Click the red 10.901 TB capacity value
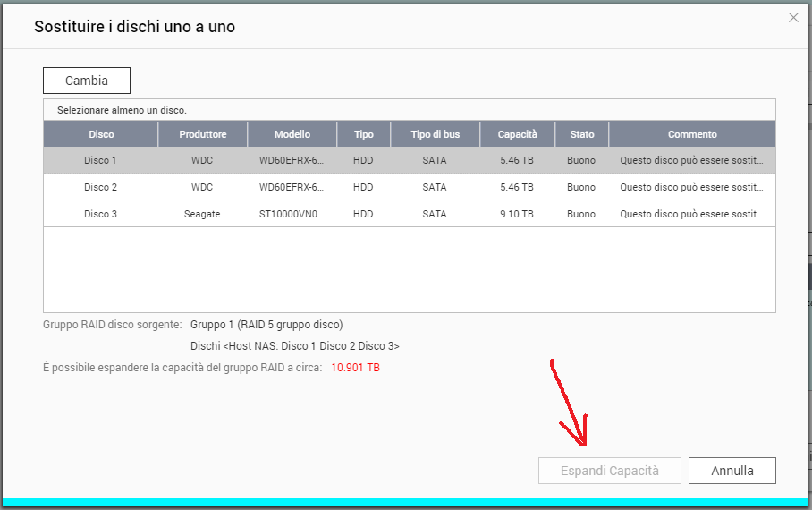This screenshot has width=812, height=510. tap(355, 368)
